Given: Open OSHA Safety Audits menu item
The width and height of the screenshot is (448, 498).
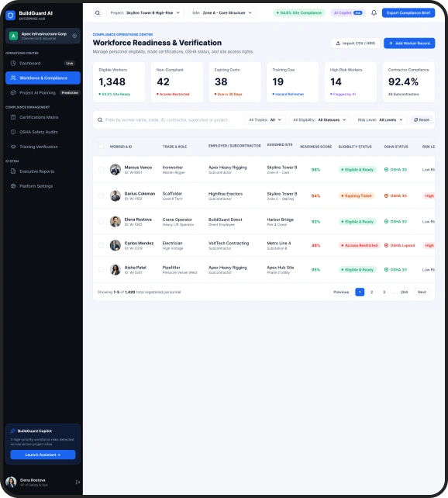Looking at the screenshot, I should pyautogui.click(x=43, y=132).
